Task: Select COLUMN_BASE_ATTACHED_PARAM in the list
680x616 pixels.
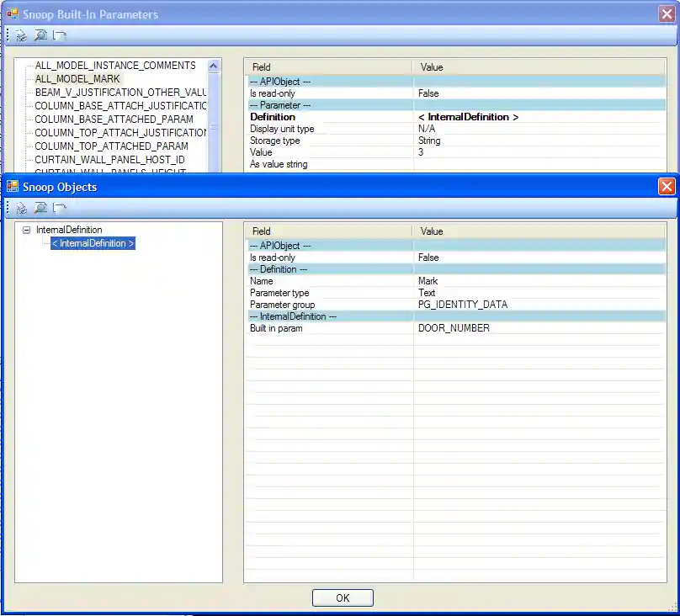Action: tap(114, 119)
